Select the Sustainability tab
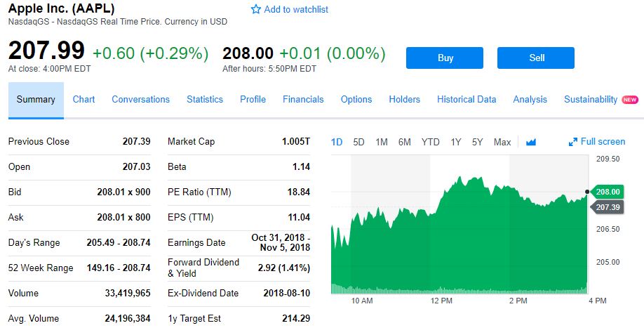 pyautogui.click(x=591, y=100)
